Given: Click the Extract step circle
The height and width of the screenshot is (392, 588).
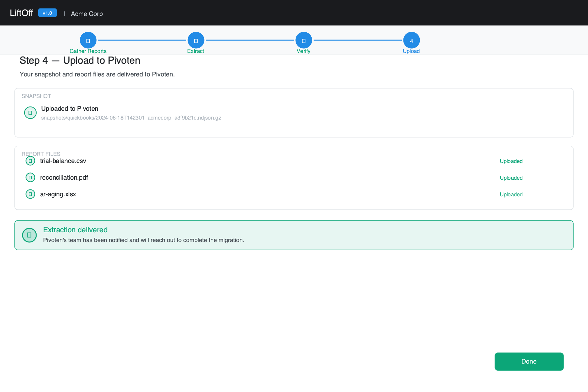Looking at the screenshot, I should [196, 41].
